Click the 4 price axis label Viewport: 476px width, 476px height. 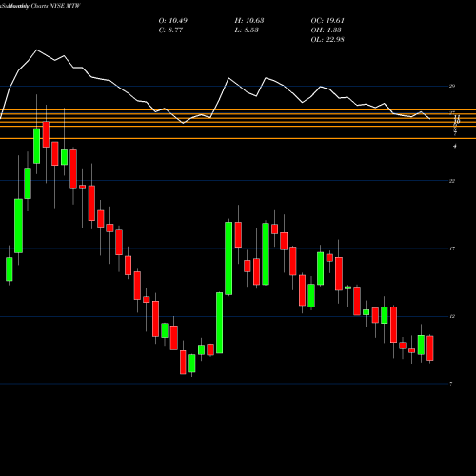(x=455, y=146)
